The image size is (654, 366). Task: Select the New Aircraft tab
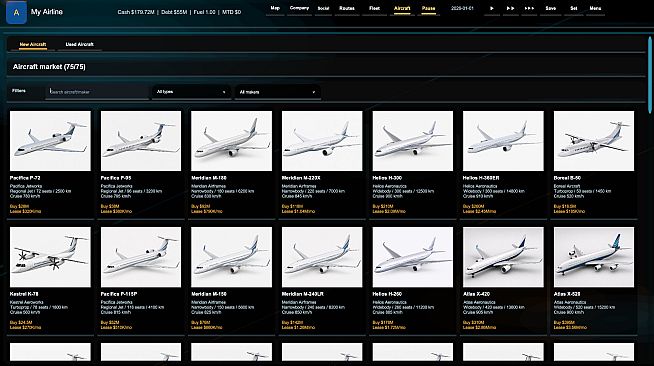coord(33,44)
